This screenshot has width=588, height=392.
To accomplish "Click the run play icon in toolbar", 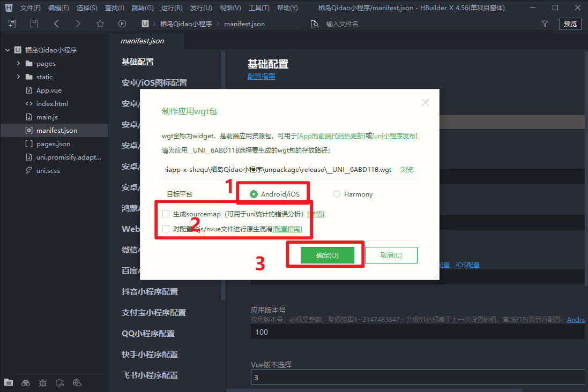I will tap(122, 24).
